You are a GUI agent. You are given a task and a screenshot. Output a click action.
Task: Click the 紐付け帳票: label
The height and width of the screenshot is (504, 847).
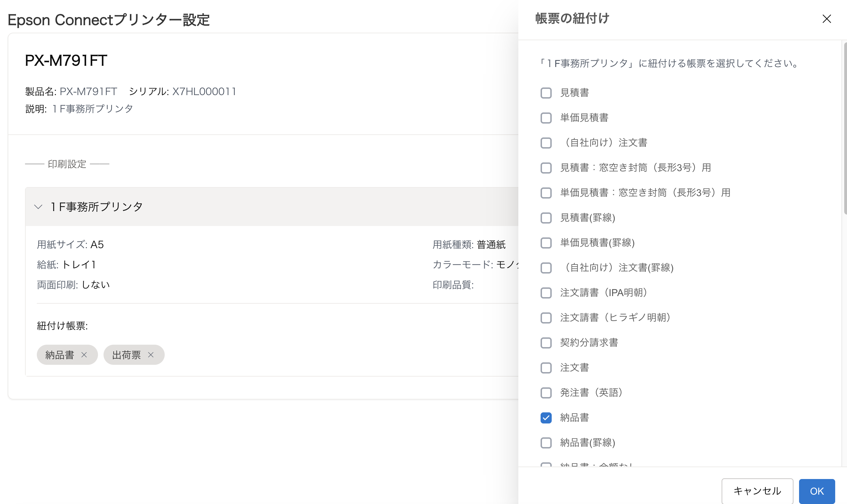click(62, 326)
